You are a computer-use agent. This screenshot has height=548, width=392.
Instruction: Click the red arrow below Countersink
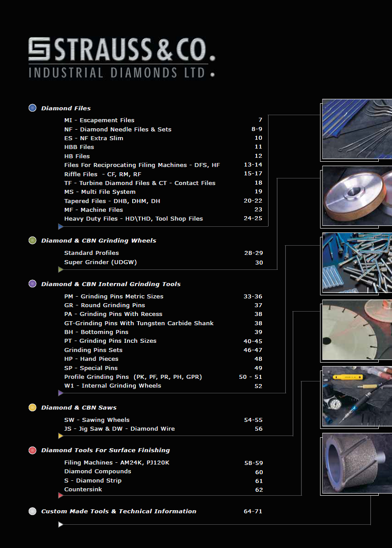click(61, 495)
